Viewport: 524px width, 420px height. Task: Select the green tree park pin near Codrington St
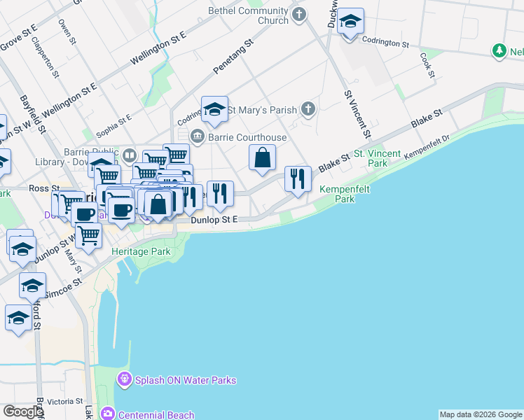coord(499,51)
